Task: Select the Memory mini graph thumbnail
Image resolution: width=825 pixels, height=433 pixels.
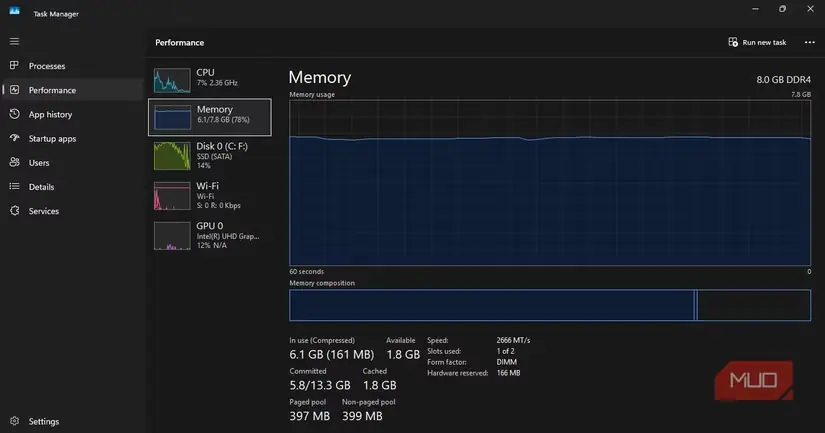Action: [x=172, y=117]
